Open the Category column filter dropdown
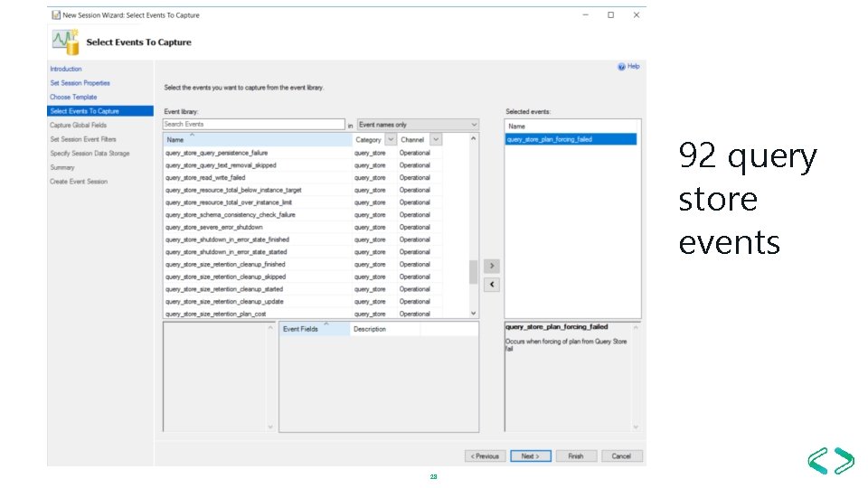The image size is (868, 488). (391, 139)
